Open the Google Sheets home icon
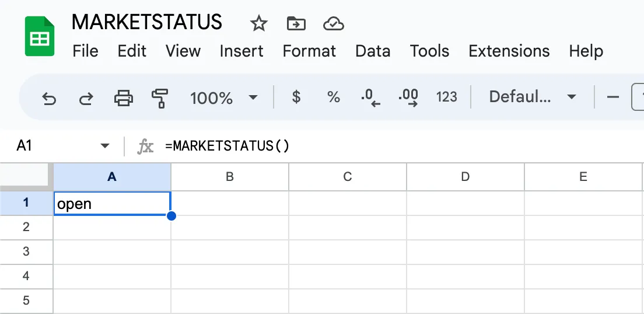The image size is (644, 314). (40, 36)
